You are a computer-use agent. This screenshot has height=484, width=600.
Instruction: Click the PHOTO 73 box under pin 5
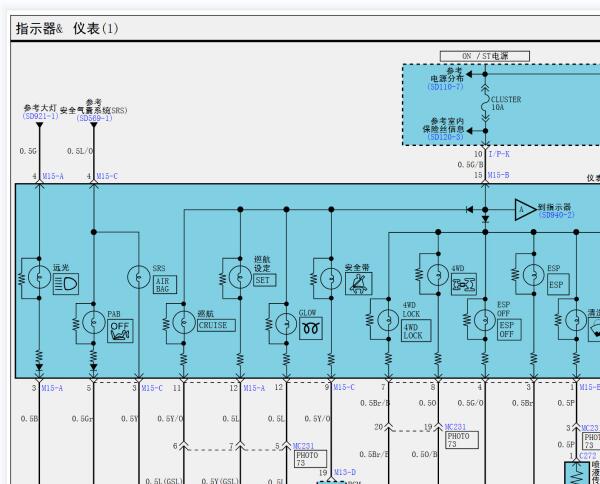311,459
